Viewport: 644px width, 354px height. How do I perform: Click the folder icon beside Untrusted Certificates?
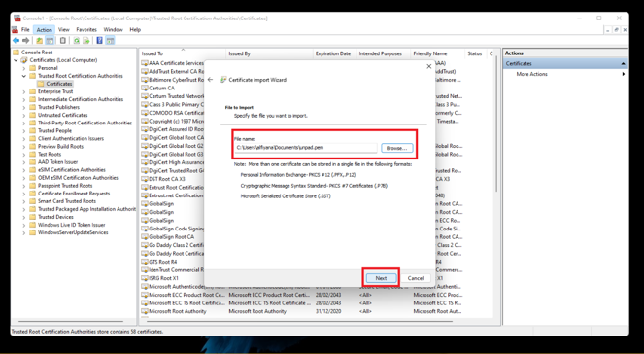[33, 115]
